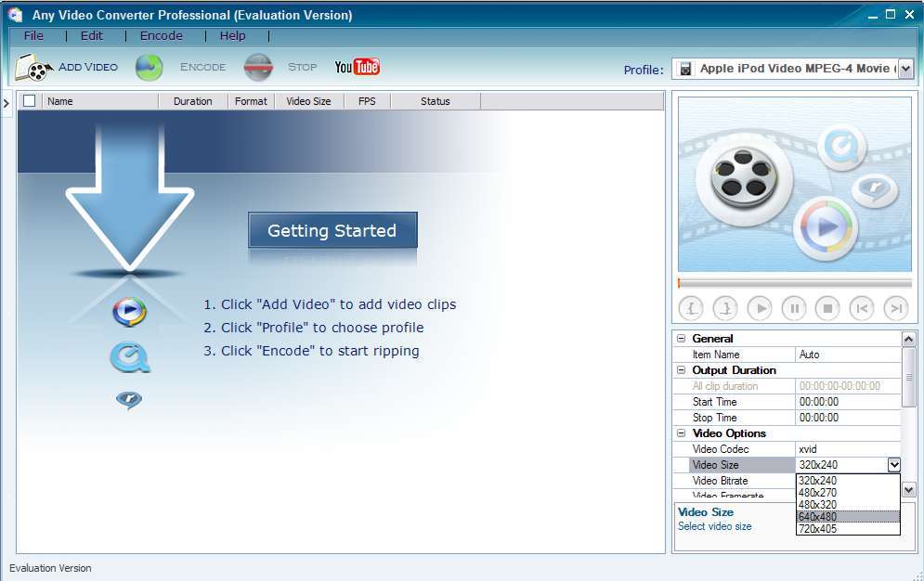Start conversion with the Encode icon
The image size is (924, 581).
[149, 67]
